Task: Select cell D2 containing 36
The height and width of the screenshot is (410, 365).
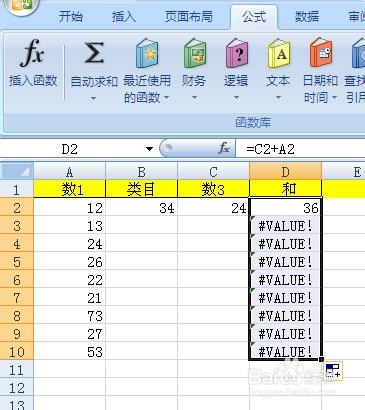Action: click(285, 207)
